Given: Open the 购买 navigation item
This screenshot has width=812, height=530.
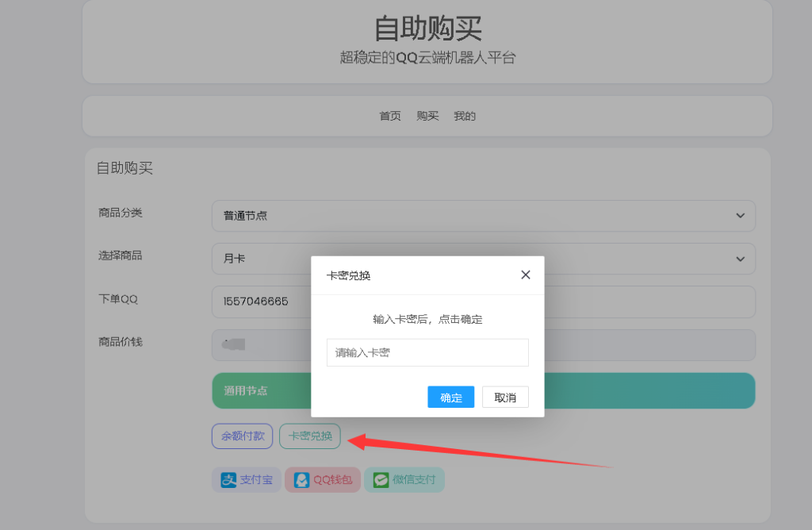Looking at the screenshot, I should click(x=427, y=115).
